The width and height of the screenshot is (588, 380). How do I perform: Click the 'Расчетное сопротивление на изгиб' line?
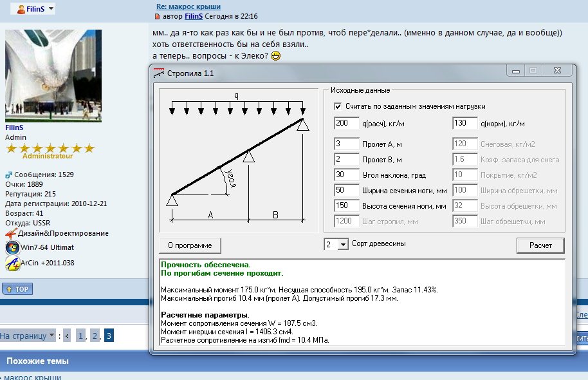coord(245,340)
